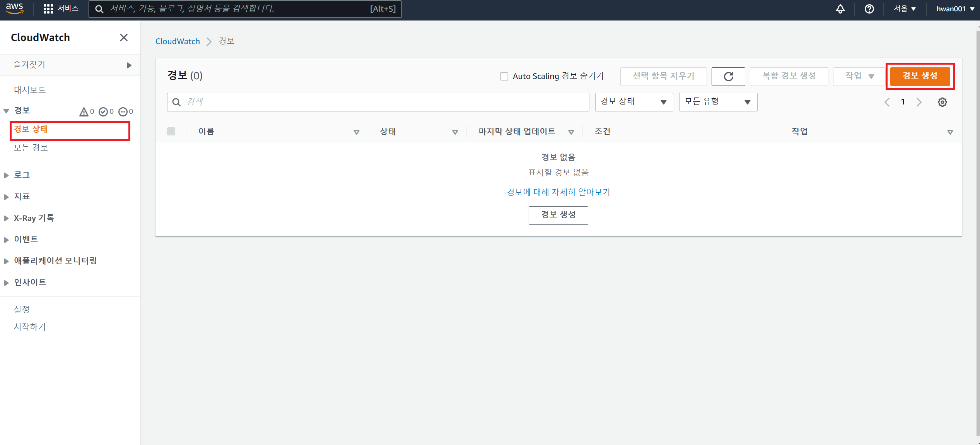The image size is (980, 445).
Task: Open the 경보 상태 filter dropdown
Action: (x=633, y=102)
